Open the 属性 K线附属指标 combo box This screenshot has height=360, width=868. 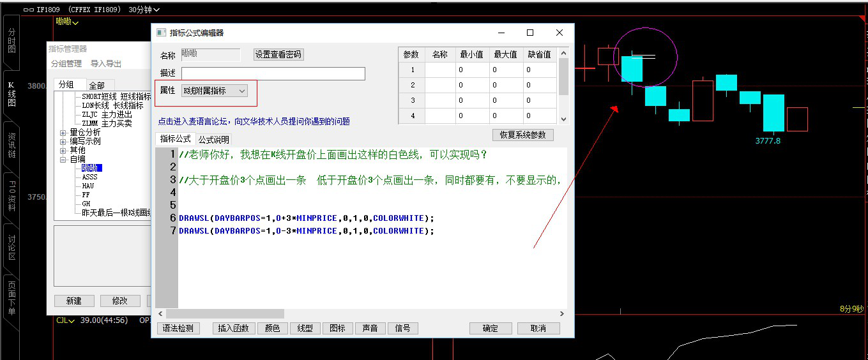point(215,91)
